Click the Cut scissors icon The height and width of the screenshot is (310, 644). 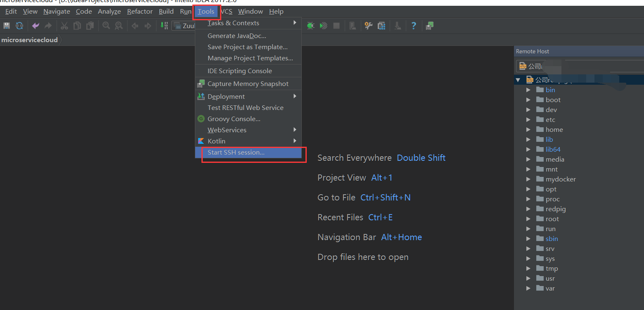64,26
